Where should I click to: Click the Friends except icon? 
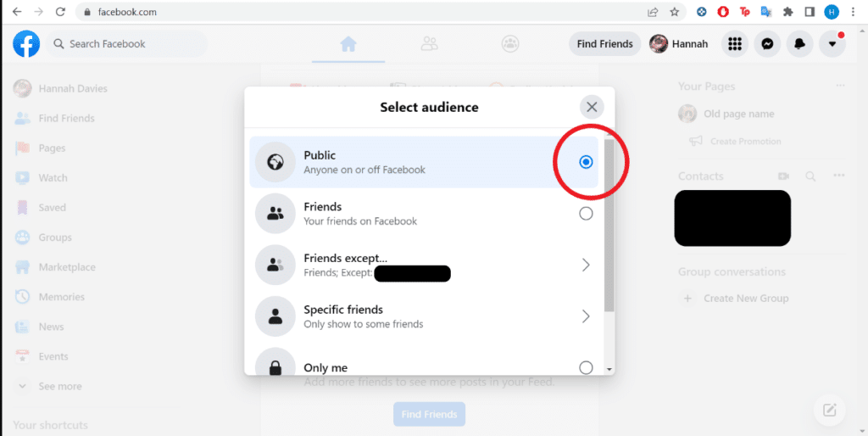pos(275,265)
